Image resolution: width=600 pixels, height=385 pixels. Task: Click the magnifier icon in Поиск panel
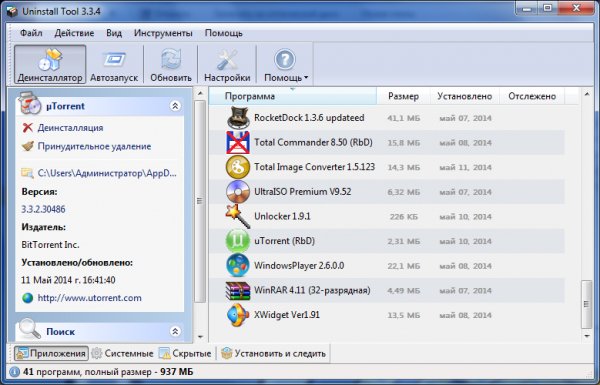[30, 329]
